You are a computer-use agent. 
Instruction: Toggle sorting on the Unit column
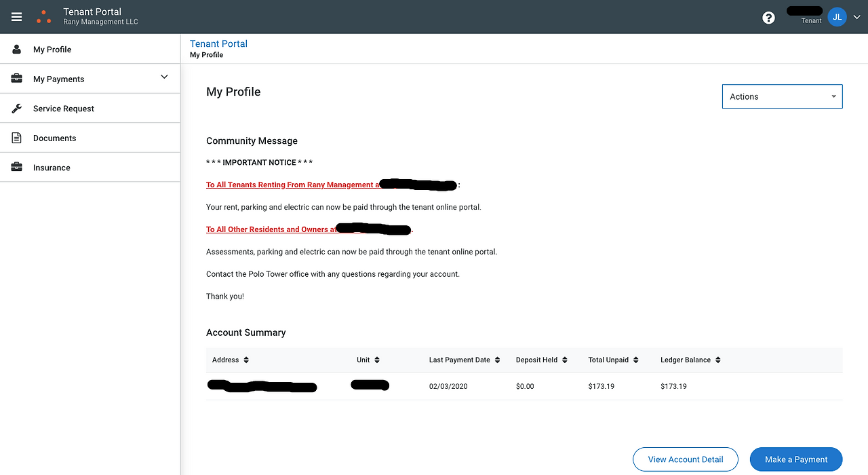coord(379,360)
